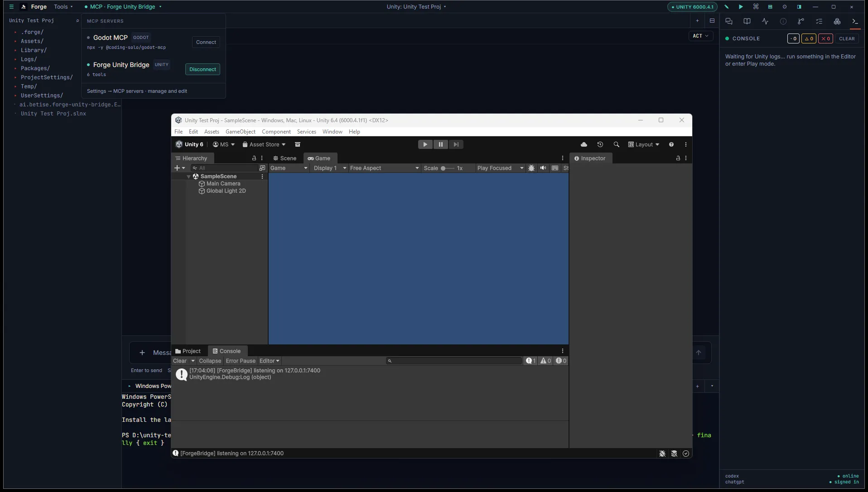Toggle Collapse in Unity console
Viewport: 868px width, 492px height.
[210, 361]
